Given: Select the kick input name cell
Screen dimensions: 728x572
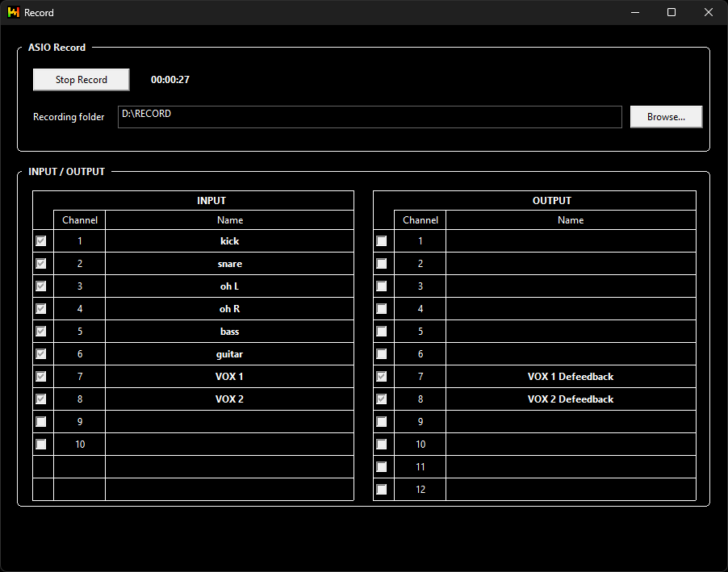Looking at the screenshot, I should pos(229,241).
